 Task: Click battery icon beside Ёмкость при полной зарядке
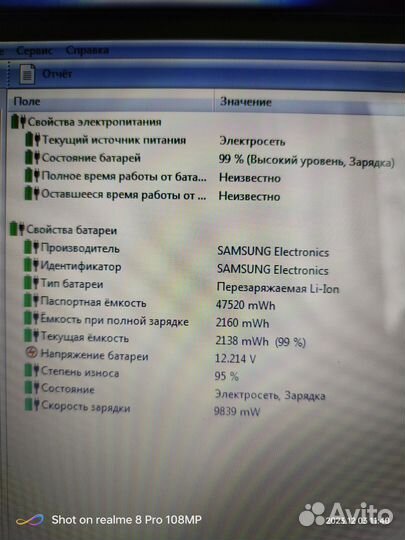point(31,318)
